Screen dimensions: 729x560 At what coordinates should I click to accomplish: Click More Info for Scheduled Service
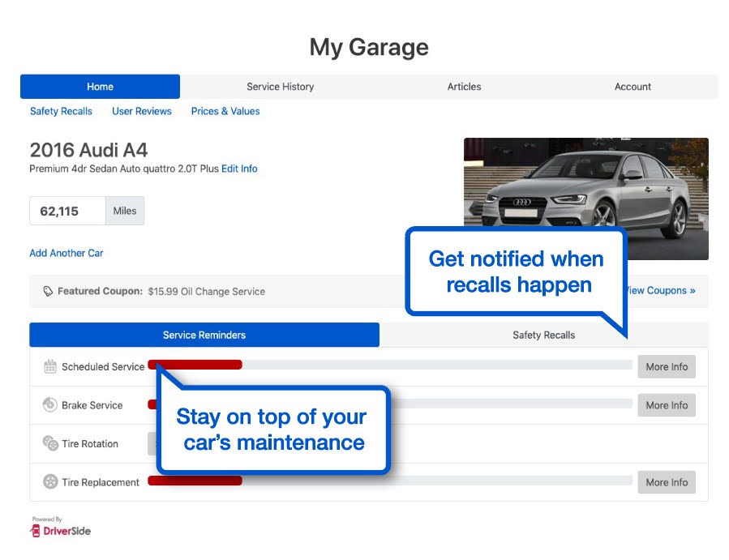point(667,366)
